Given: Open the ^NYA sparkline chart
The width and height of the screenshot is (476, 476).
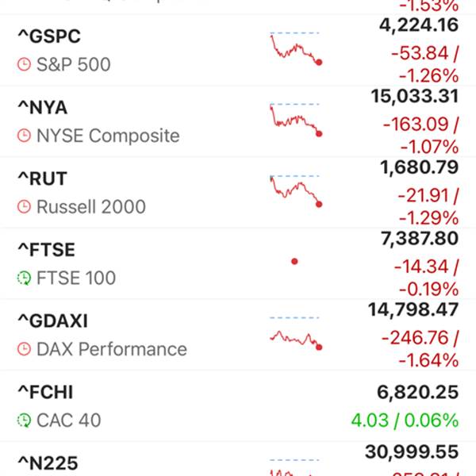Looking at the screenshot, I should tap(296, 120).
